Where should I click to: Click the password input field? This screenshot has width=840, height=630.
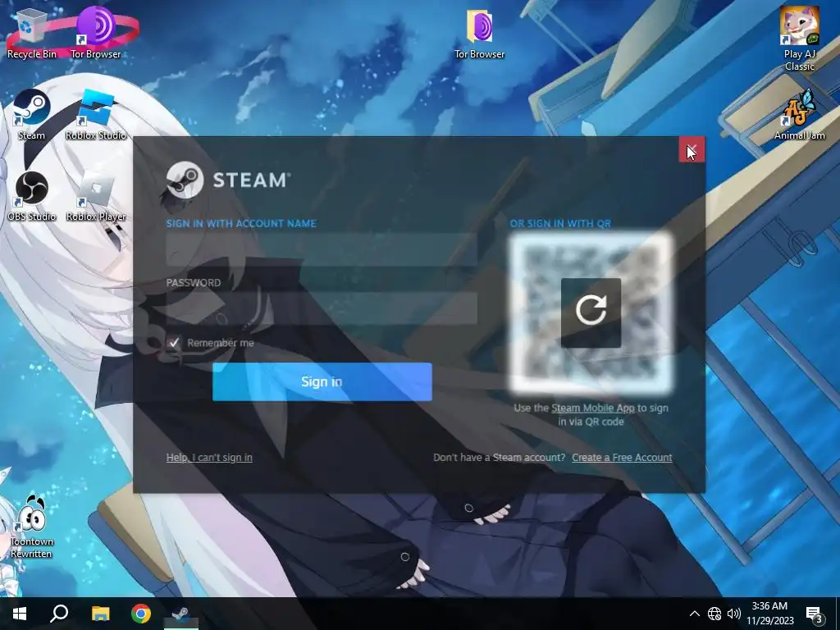[x=322, y=308]
